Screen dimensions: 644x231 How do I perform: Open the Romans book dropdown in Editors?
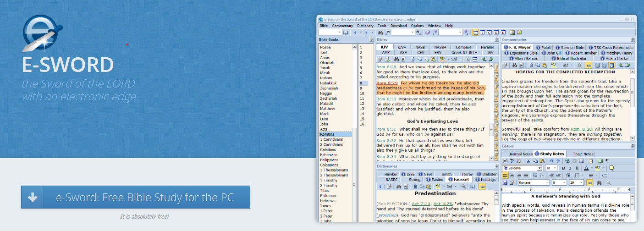[547, 182]
